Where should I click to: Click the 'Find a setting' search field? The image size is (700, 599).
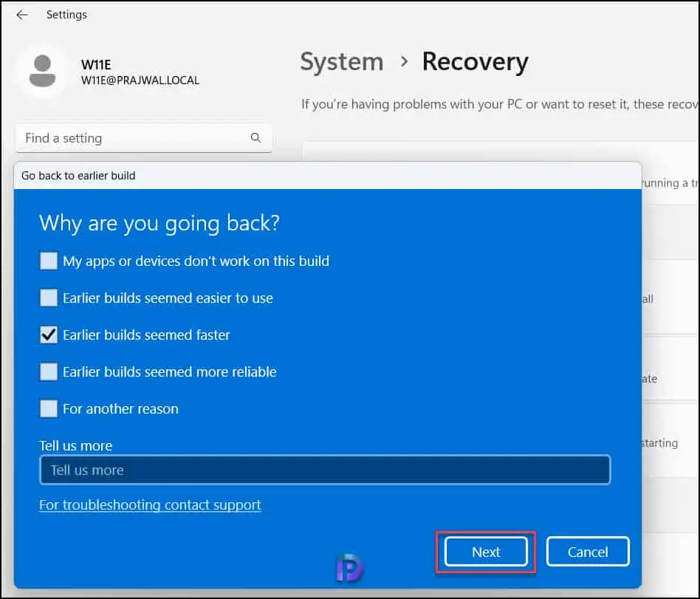point(144,138)
